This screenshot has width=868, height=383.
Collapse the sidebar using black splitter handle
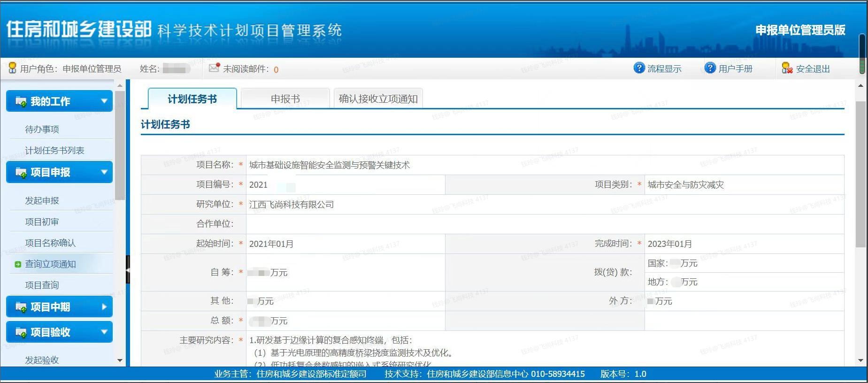[128, 269]
